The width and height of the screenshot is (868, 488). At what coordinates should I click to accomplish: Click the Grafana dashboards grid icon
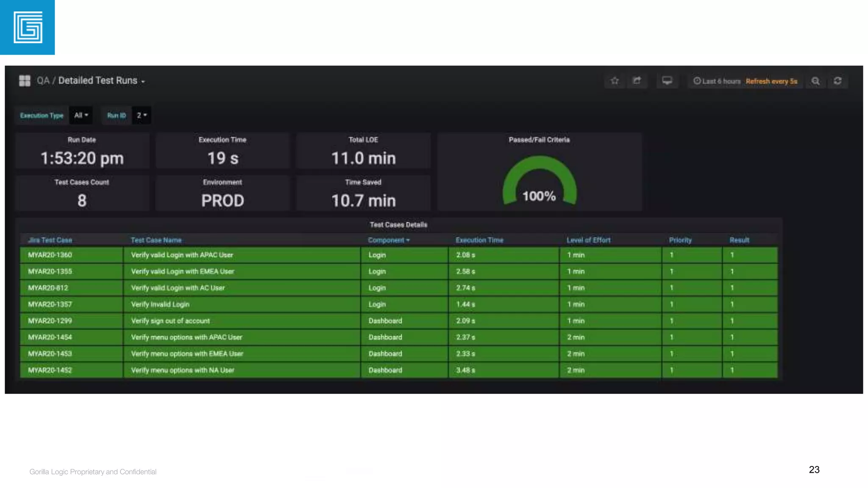tap(25, 80)
